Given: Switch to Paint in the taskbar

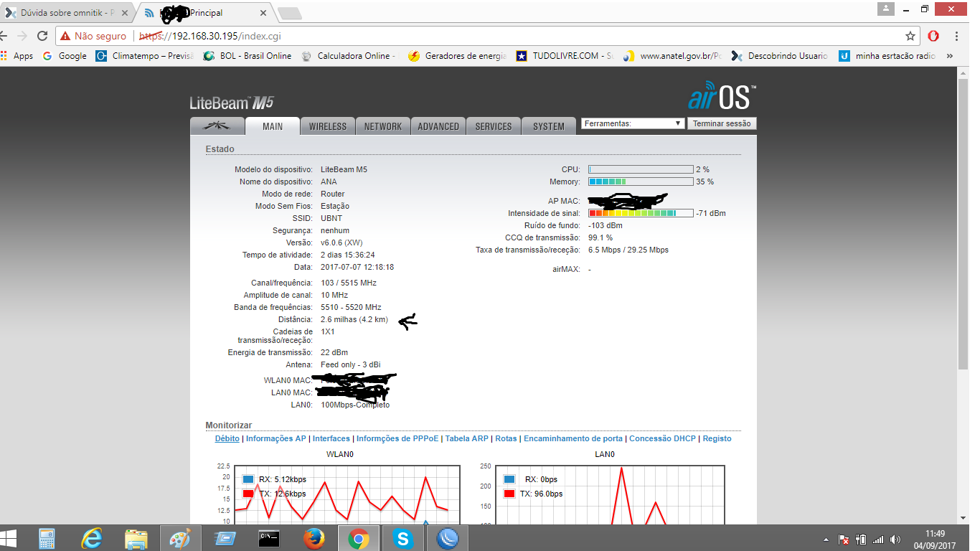Looking at the screenshot, I should (x=181, y=539).
